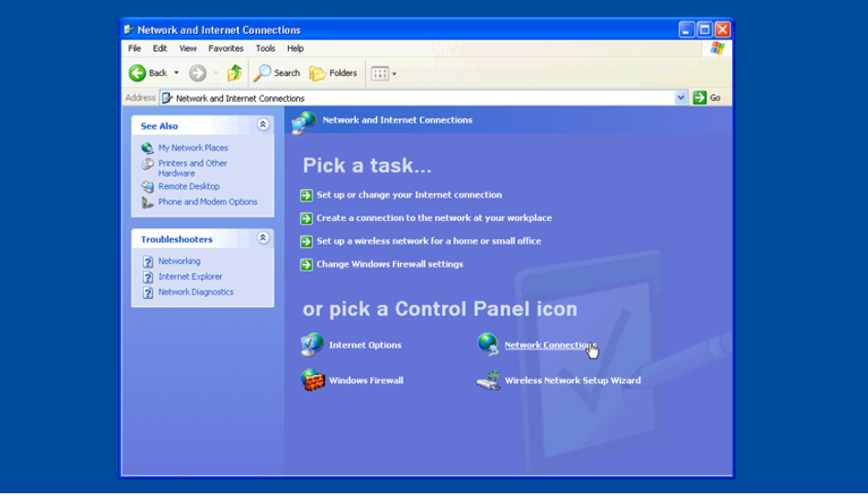This screenshot has height=496, width=868.
Task: Open the Views dropdown arrow
Action: click(x=395, y=73)
